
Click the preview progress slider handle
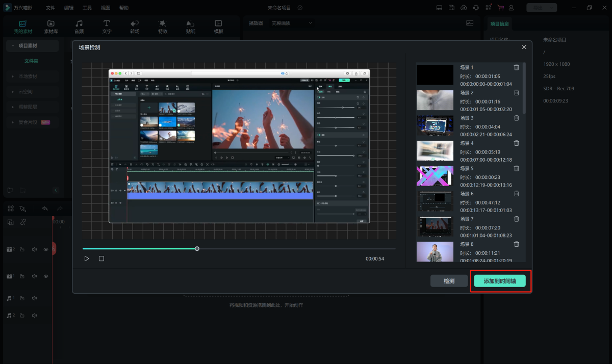pyautogui.click(x=197, y=249)
